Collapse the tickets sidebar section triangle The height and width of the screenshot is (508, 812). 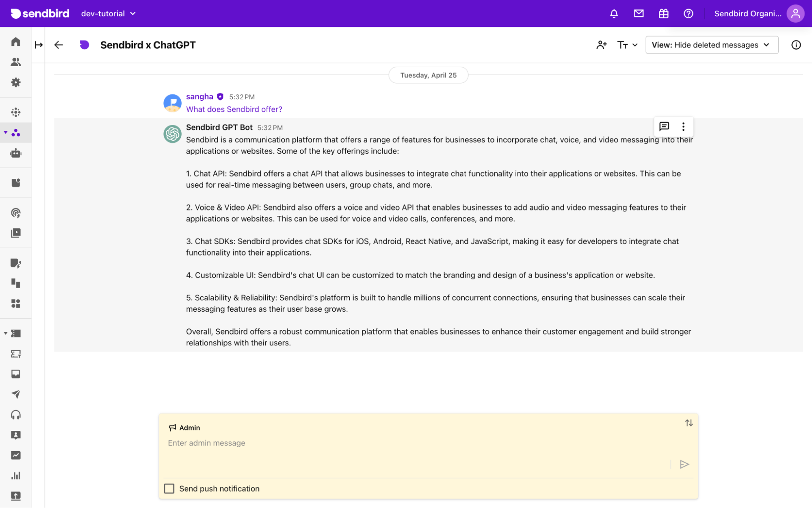point(5,333)
